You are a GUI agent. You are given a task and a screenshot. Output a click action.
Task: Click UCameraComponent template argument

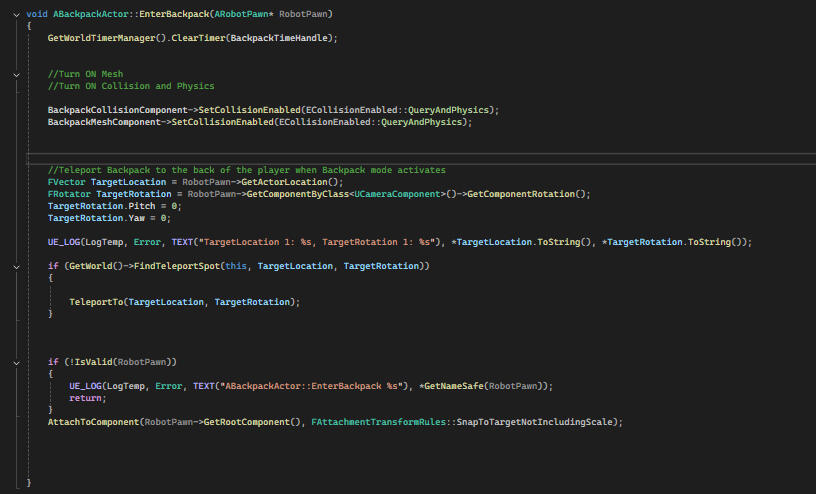point(400,194)
